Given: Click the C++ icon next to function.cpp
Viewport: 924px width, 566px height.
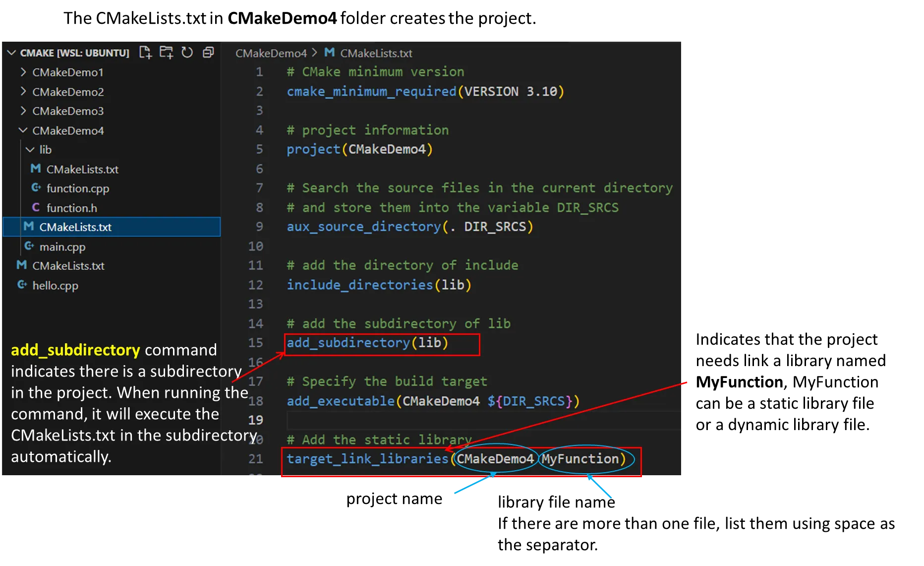Looking at the screenshot, I should click(x=36, y=188).
